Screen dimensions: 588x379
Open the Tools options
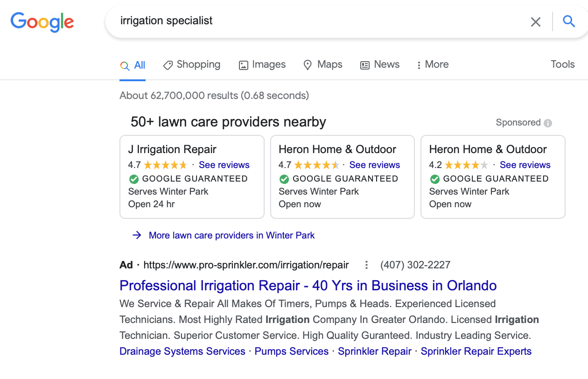[563, 64]
